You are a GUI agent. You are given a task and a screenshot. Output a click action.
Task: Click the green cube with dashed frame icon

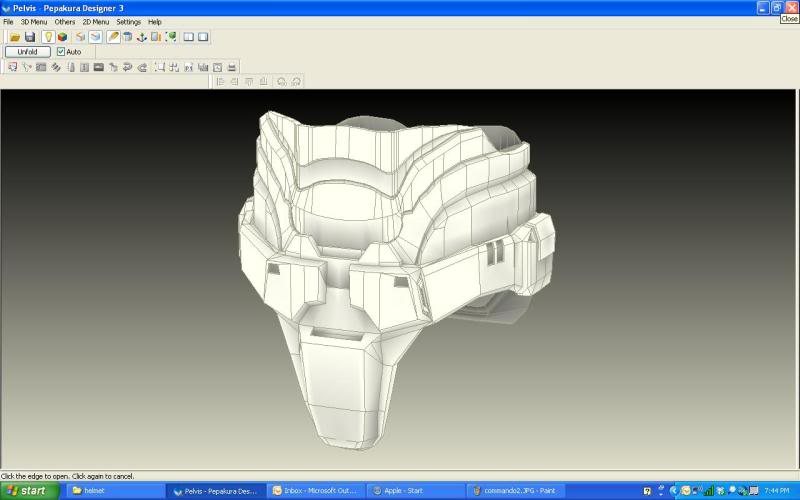[x=171, y=37]
